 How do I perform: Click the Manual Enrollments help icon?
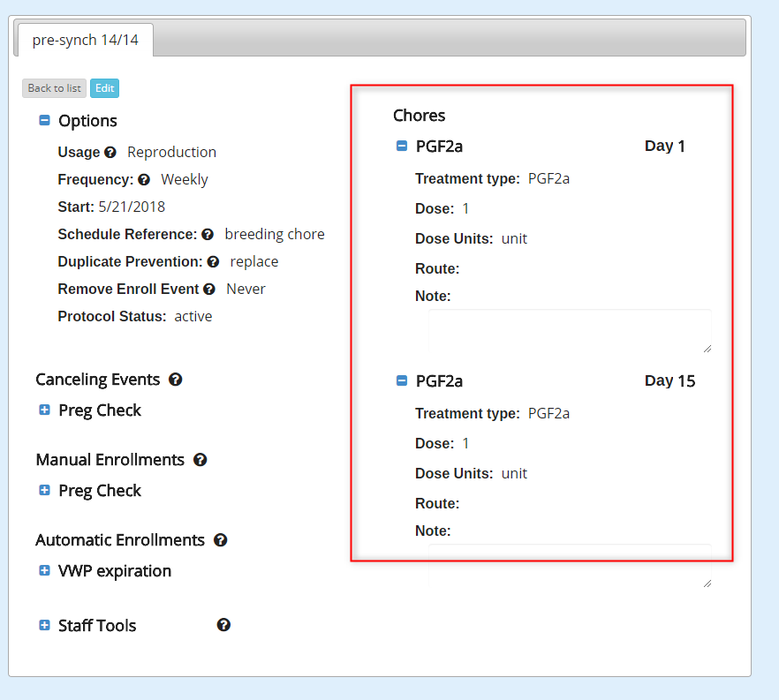(200, 460)
